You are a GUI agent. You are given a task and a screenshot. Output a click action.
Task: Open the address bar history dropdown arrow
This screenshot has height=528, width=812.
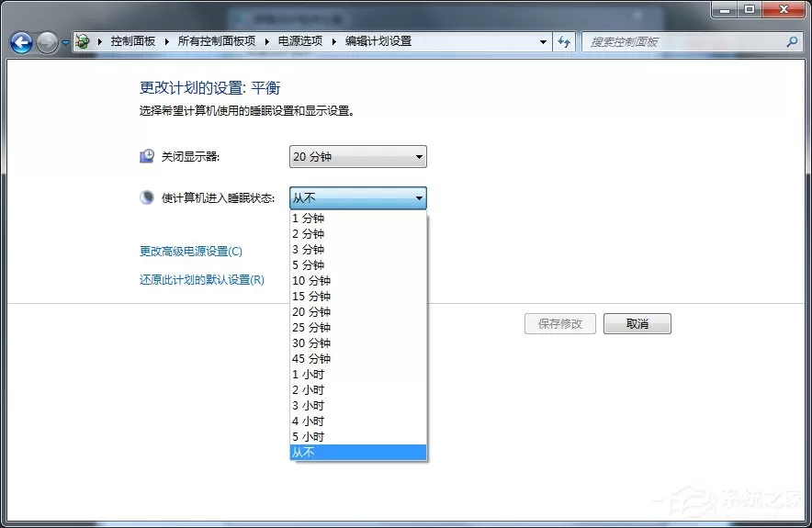coord(543,42)
